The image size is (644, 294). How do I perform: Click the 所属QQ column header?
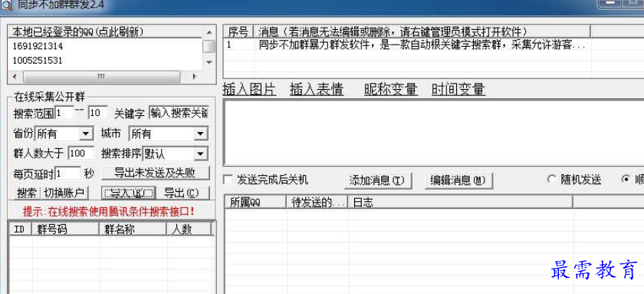pos(255,202)
